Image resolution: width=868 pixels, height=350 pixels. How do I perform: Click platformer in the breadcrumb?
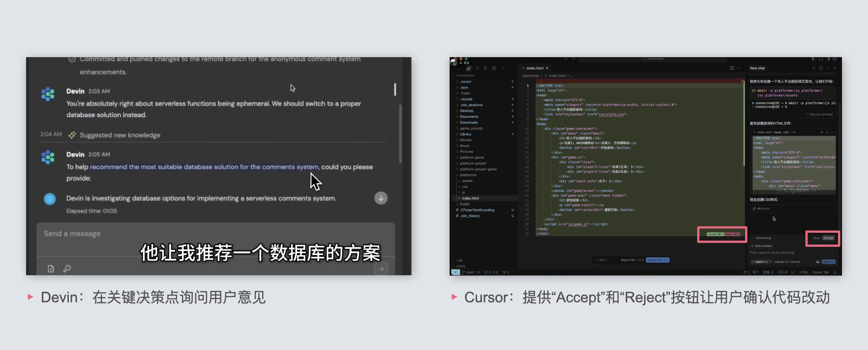(531, 76)
